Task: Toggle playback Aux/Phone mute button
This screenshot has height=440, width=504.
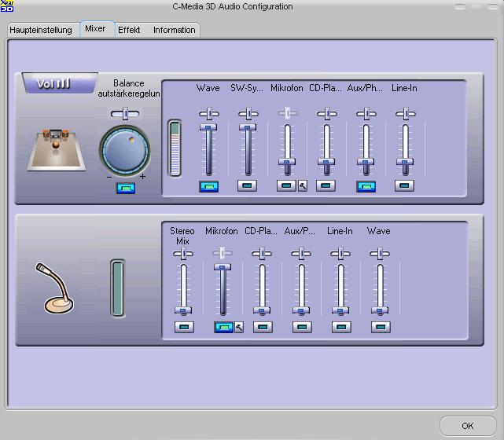Action: (x=366, y=186)
